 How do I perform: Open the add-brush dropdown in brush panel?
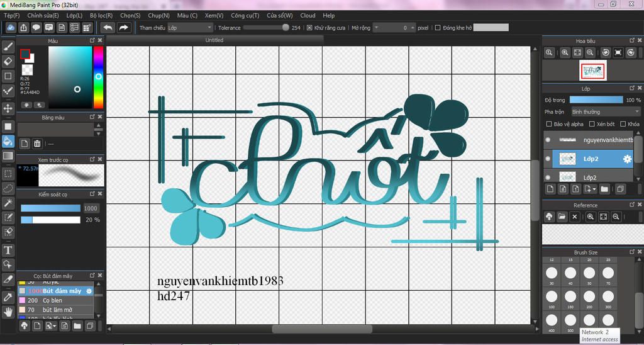pyautogui.click(x=52, y=325)
